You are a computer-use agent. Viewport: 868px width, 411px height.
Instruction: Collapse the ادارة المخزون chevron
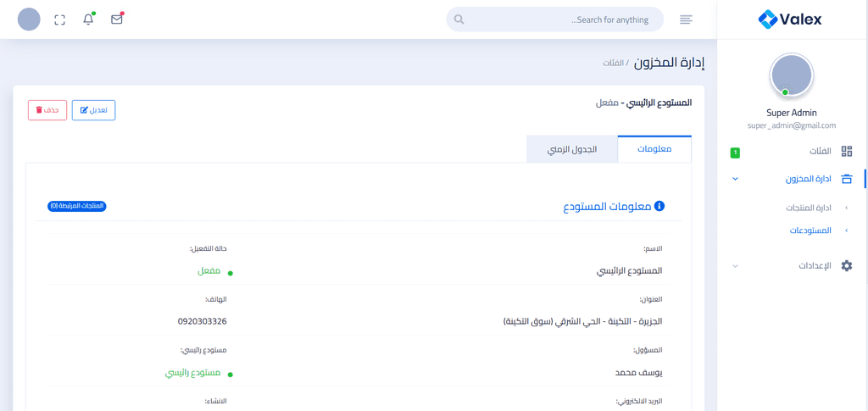[x=735, y=179]
